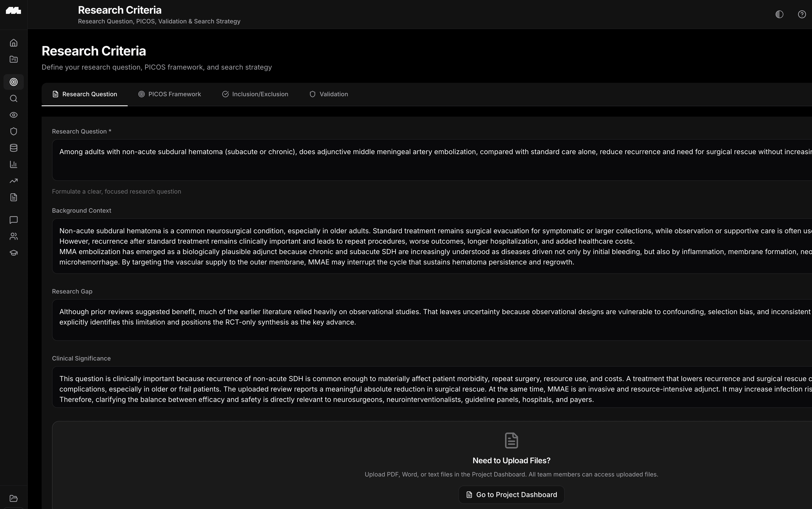The width and height of the screenshot is (812, 509).
Task: Open the trending-up Progress icon
Action: pos(13,181)
